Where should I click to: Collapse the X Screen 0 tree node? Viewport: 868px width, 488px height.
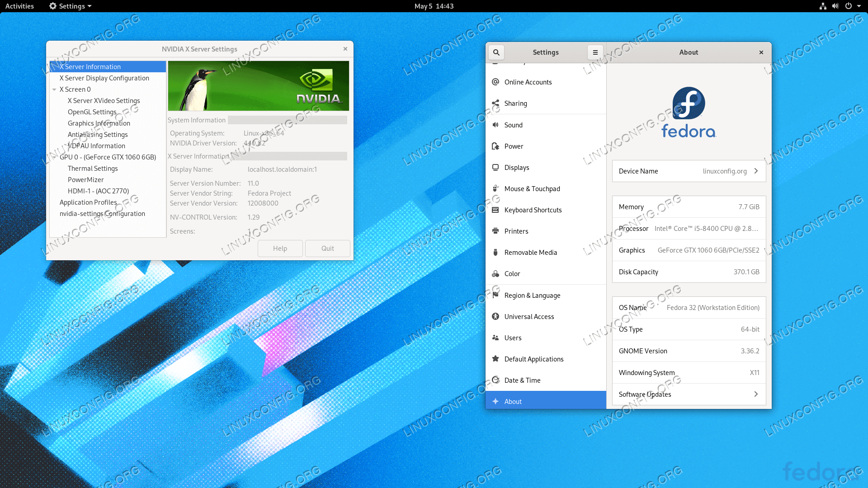tap(54, 89)
